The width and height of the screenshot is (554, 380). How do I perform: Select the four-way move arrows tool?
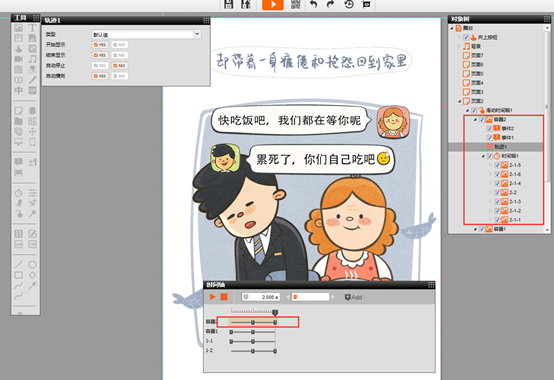(32, 132)
